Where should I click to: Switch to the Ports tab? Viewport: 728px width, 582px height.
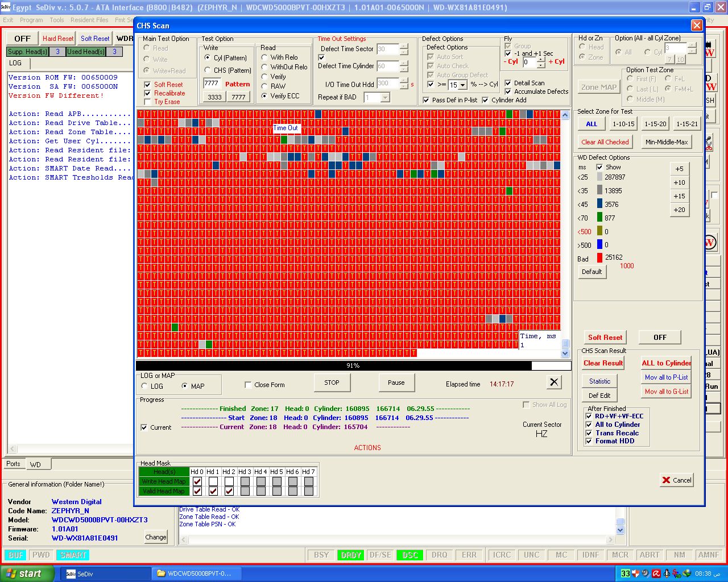tap(13, 464)
